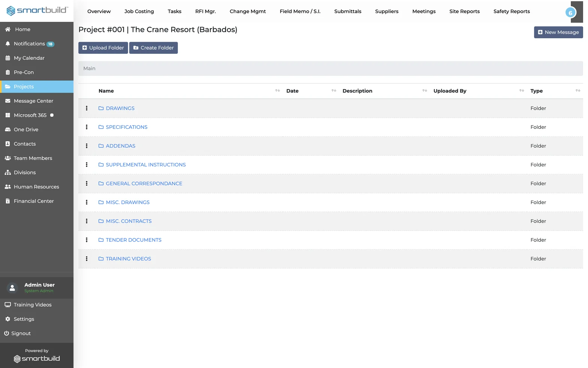Go to the Submittals tab

click(348, 11)
